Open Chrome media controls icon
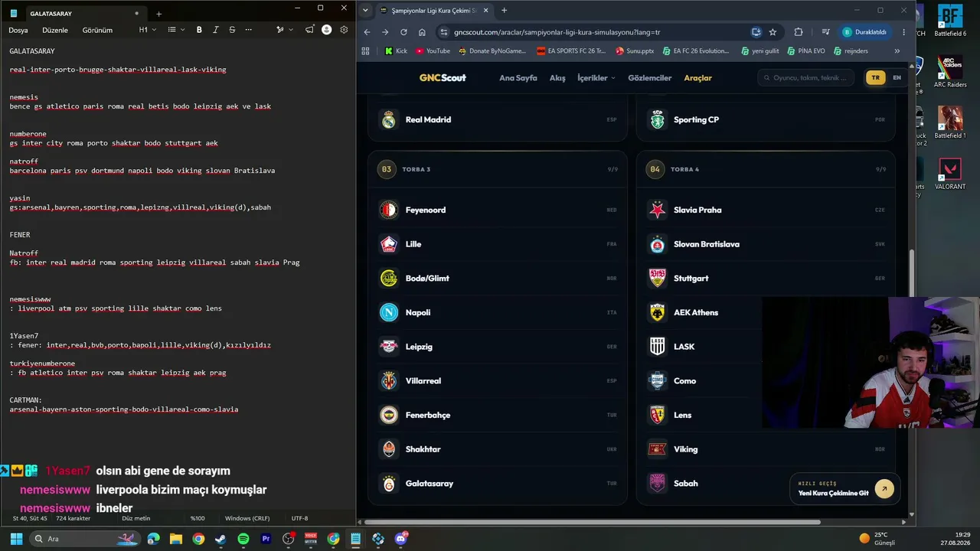Viewport: 980px width, 551px height. [x=825, y=32]
